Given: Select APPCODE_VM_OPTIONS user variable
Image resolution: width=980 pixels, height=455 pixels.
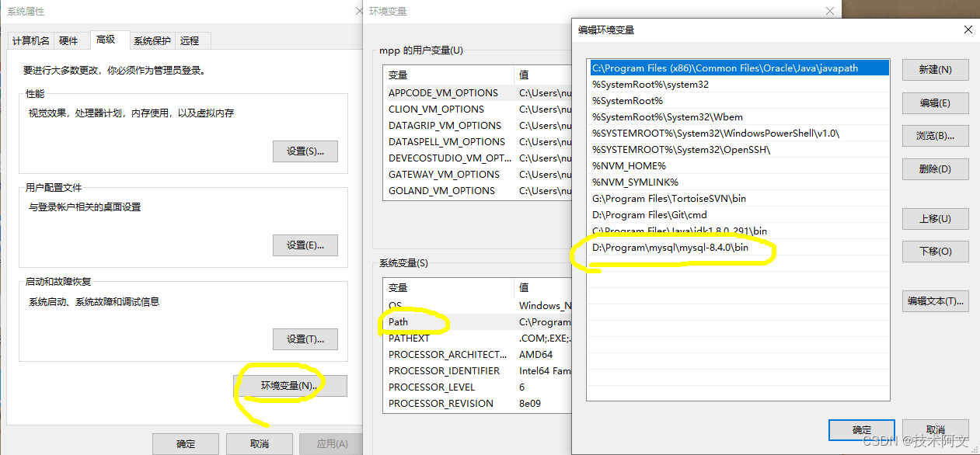Looking at the screenshot, I should pyautogui.click(x=477, y=92).
